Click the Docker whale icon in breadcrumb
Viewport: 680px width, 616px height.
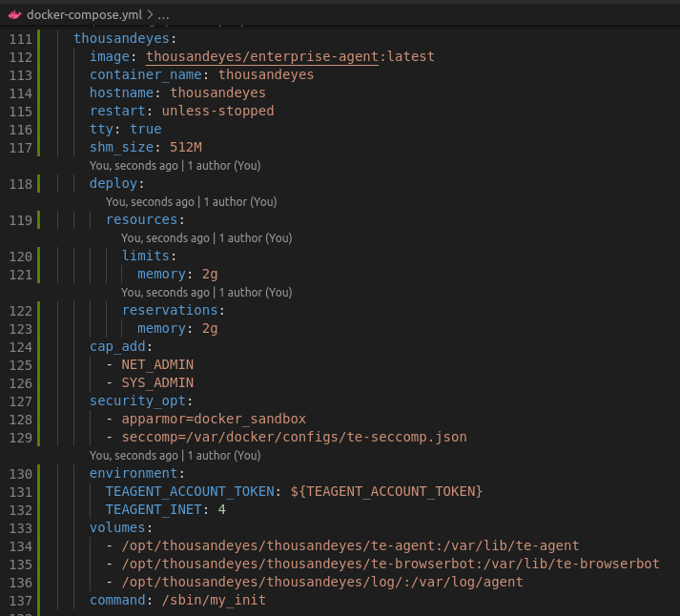[x=14, y=15]
